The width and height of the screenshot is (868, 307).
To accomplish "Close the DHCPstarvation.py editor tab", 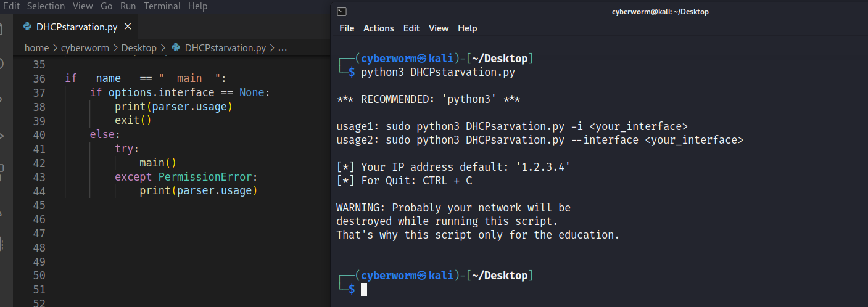I will pyautogui.click(x=128, y=27).
